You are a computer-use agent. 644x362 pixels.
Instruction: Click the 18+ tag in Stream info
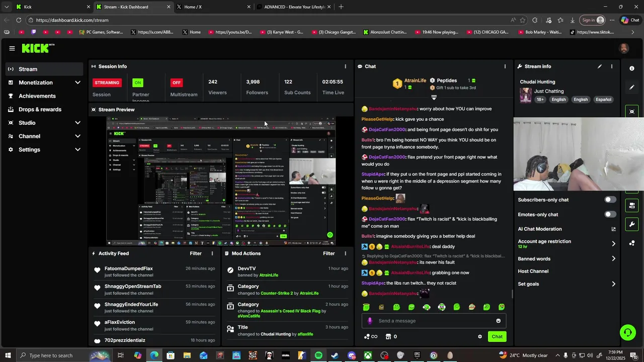click(x=540, y=100)
